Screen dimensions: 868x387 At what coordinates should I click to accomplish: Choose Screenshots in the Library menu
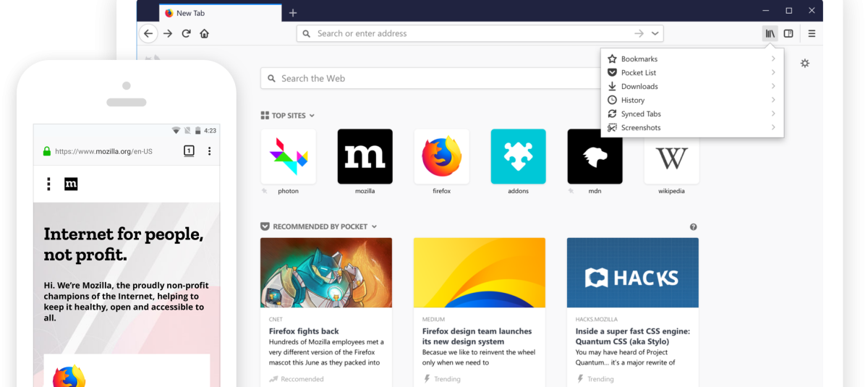pos(641,128)
